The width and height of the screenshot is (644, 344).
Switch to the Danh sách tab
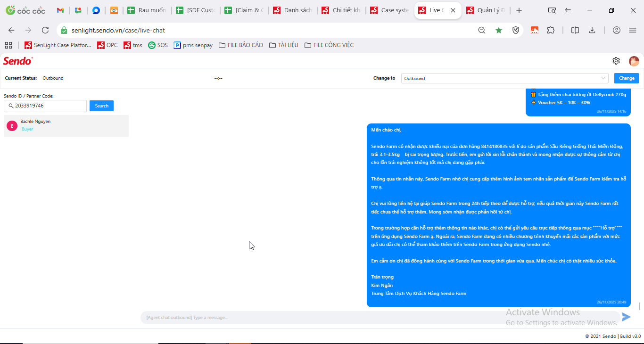[293, 10]
